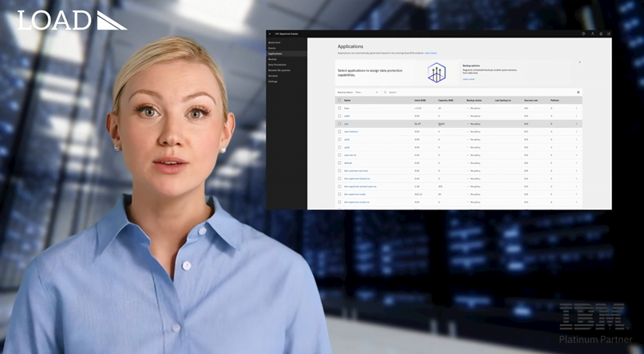Sort the table by the Used (GiB) column
The width and height of the screenshot is (644, 354).
click(x=420, y=100)
